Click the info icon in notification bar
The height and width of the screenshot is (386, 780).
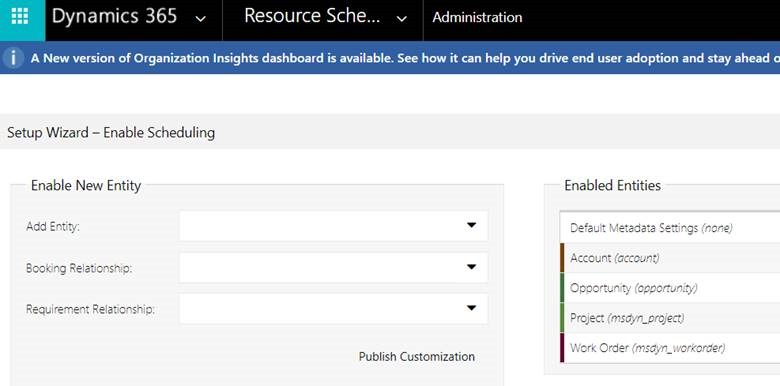pos(13,58)
